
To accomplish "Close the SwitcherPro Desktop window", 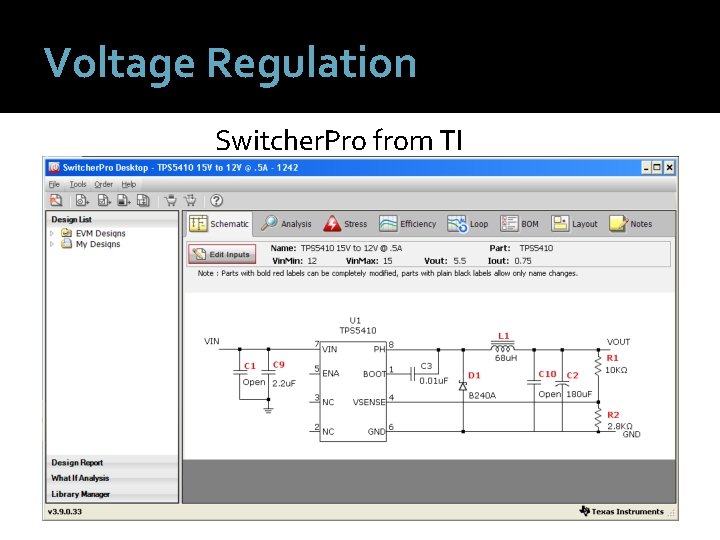I will coord(669,168).
